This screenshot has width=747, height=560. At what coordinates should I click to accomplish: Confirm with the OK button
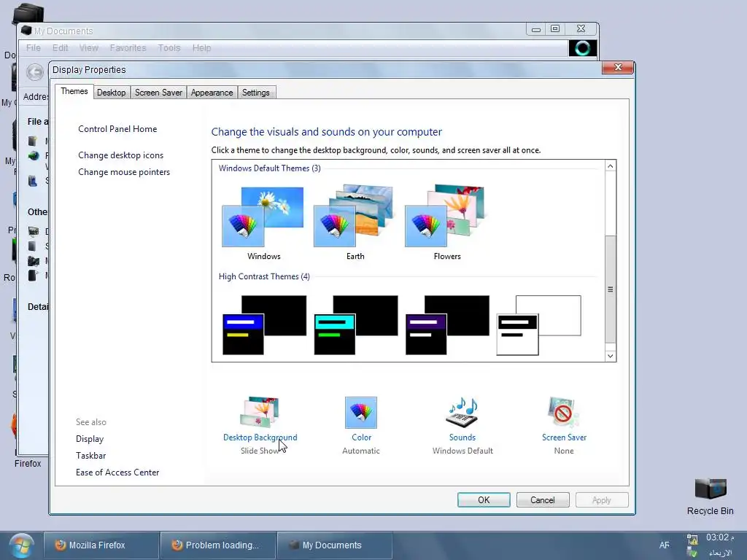(484, 500)
